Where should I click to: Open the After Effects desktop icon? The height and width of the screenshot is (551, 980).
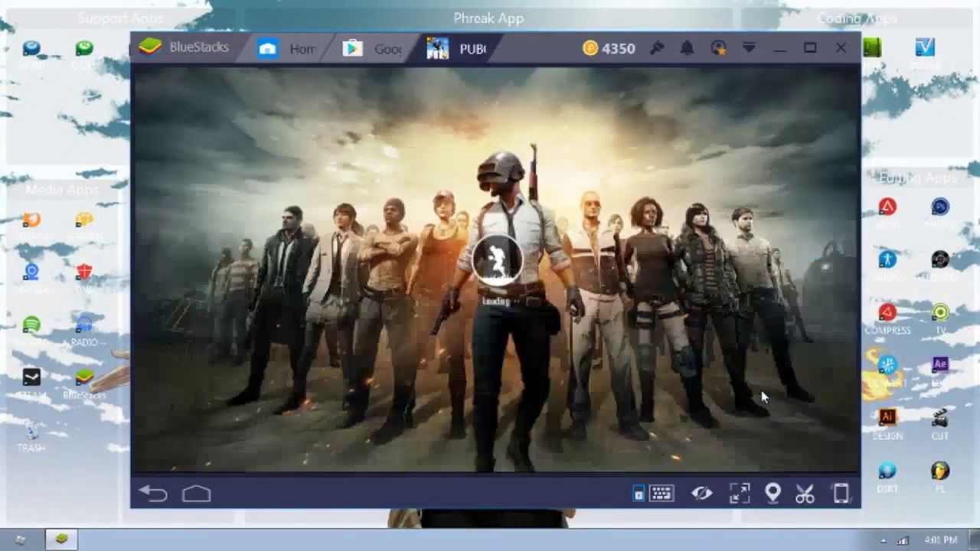click(940, 366)
